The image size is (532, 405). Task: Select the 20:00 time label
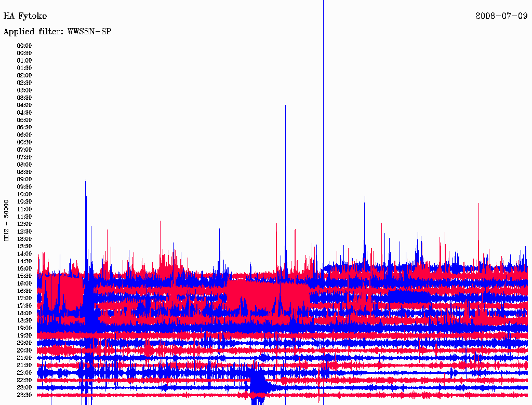point(24,343)
